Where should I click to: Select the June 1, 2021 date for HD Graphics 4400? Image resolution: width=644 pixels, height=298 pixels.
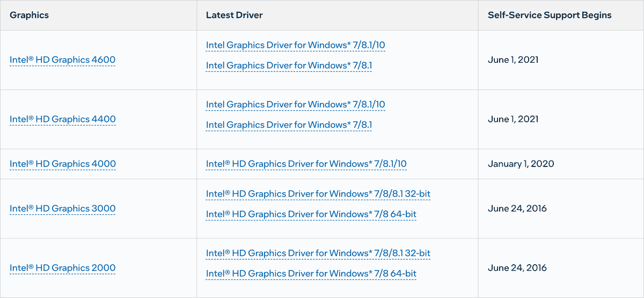click(513, 119)
